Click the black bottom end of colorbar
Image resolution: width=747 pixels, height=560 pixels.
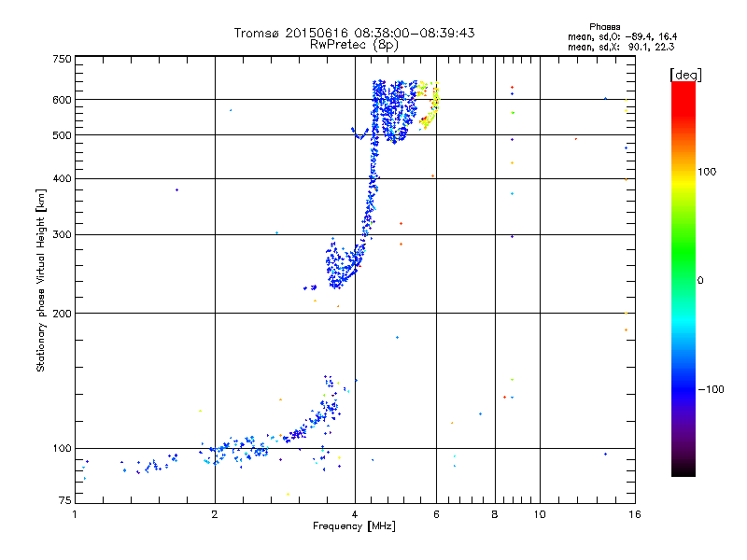(684, 469)
